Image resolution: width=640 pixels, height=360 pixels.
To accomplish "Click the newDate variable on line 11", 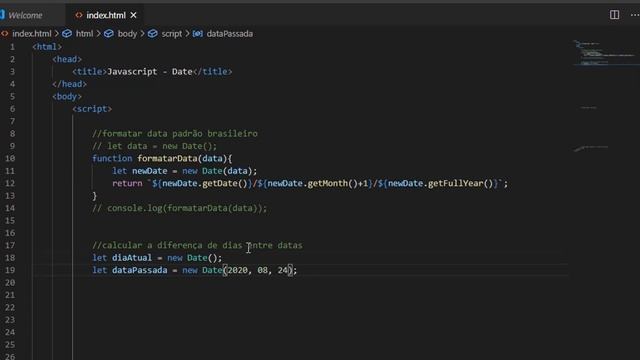I will point(149,171).
